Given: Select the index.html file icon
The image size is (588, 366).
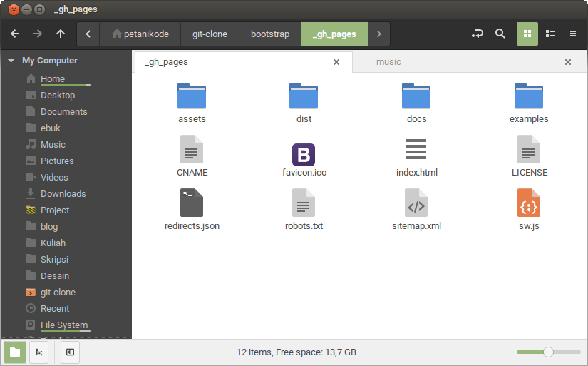Looking at the screenshot, I should pos(416,149).
